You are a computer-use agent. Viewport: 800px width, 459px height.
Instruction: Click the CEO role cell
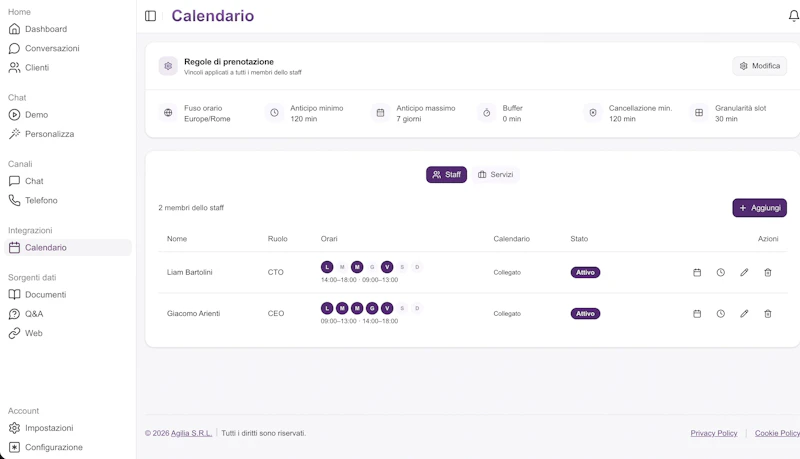[276, 314]
